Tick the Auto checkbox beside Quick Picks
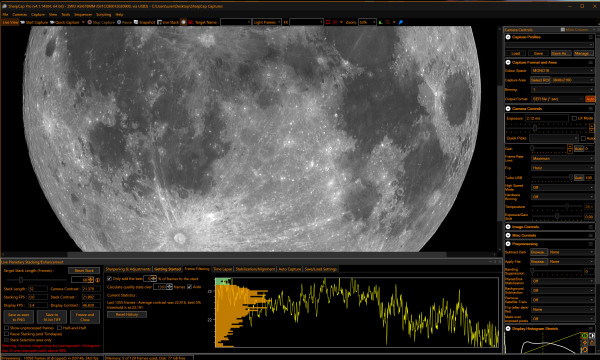Screen dimensions: 600x360 click(x=583, y=138)
